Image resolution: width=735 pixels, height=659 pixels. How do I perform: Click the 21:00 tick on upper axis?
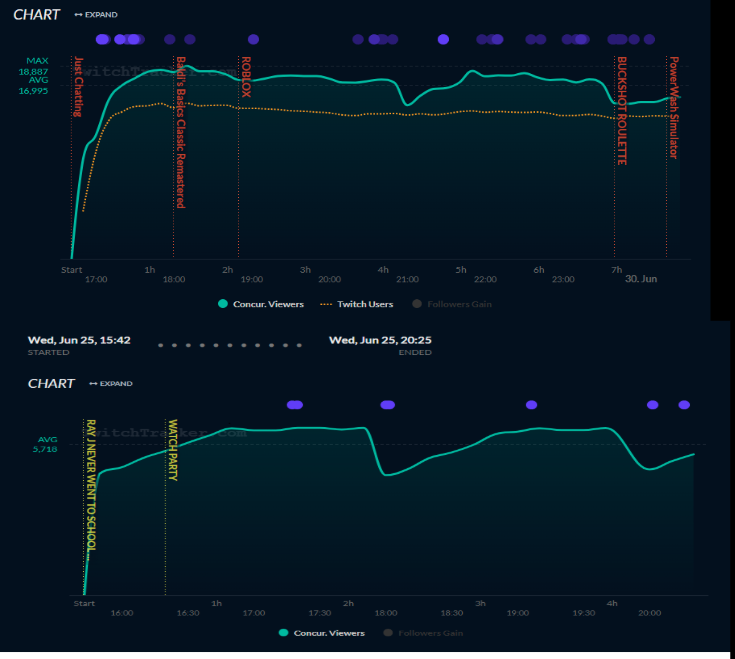pos(407,279)
